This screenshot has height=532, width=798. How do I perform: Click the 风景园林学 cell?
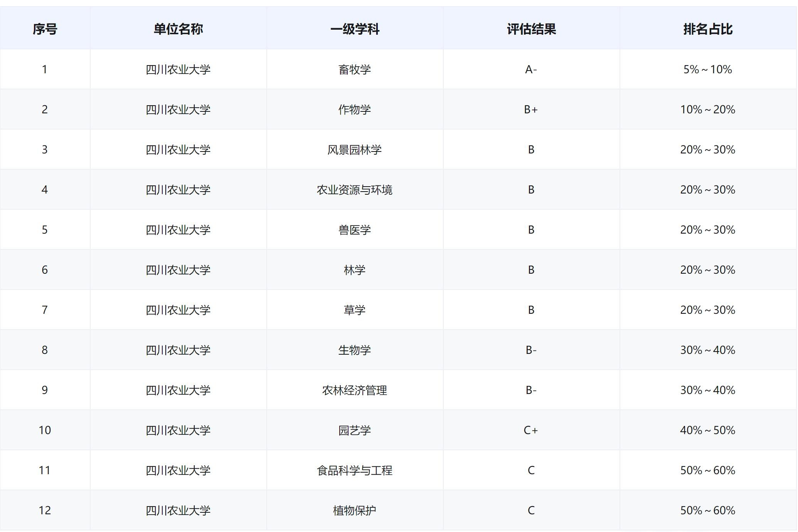click(355, 150)
